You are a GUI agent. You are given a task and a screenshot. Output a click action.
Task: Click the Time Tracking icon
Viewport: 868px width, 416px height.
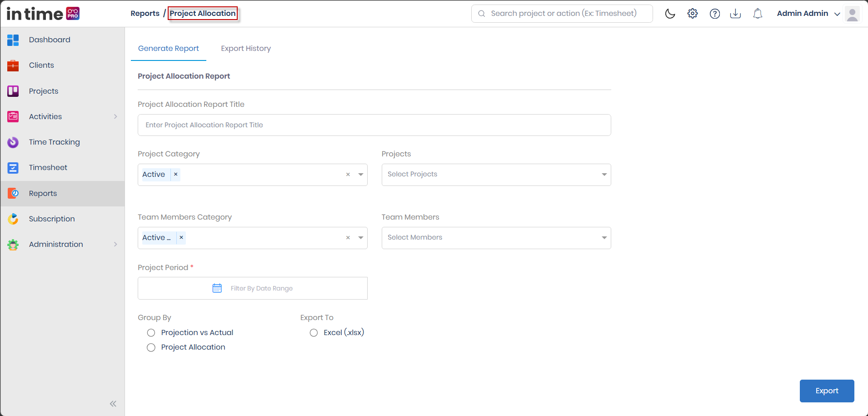(13, 142)
